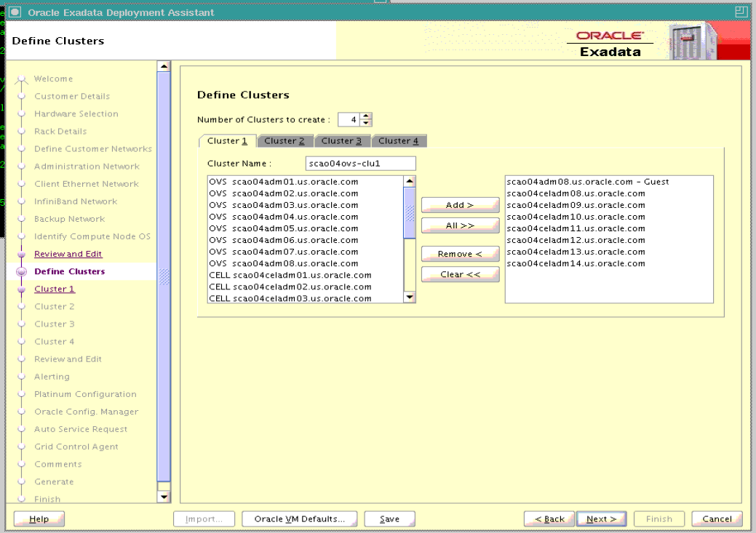The image size is (756, 533).
Task: Open the Review and Edit sidebar link
Action: click(x=68, y=254)
